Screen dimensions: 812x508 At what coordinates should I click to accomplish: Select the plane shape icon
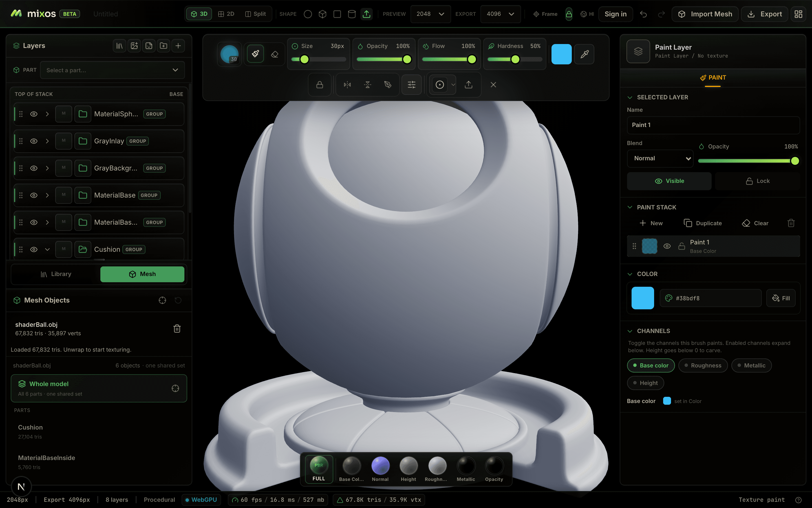[x=337, y=14]
